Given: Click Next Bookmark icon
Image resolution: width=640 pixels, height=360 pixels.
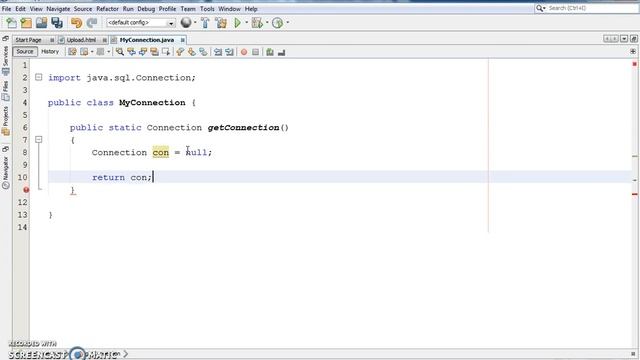Looking at the screenshot, I should (x=191, y=52).
